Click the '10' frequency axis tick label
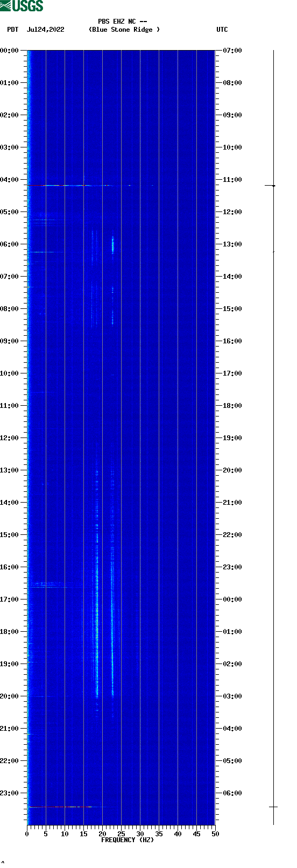This screenshot has height=868, width=297. coord(65,834)
